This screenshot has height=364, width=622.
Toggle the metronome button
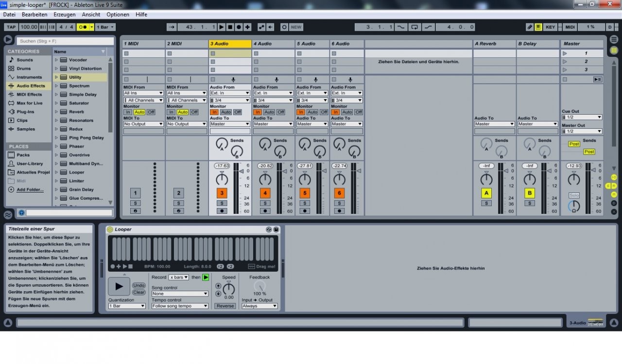pos(83,27)
